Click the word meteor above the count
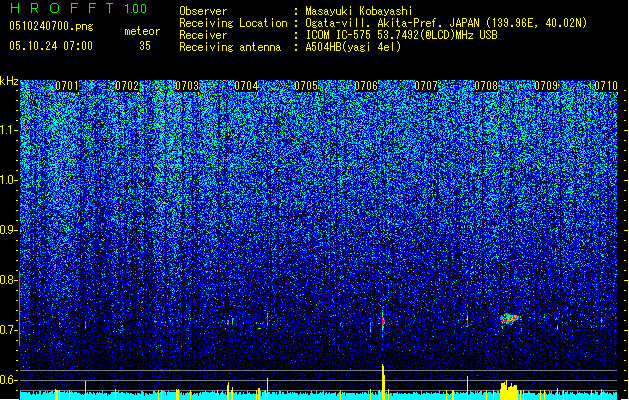The height and width of the screenshot is (400, 629). 142,31
